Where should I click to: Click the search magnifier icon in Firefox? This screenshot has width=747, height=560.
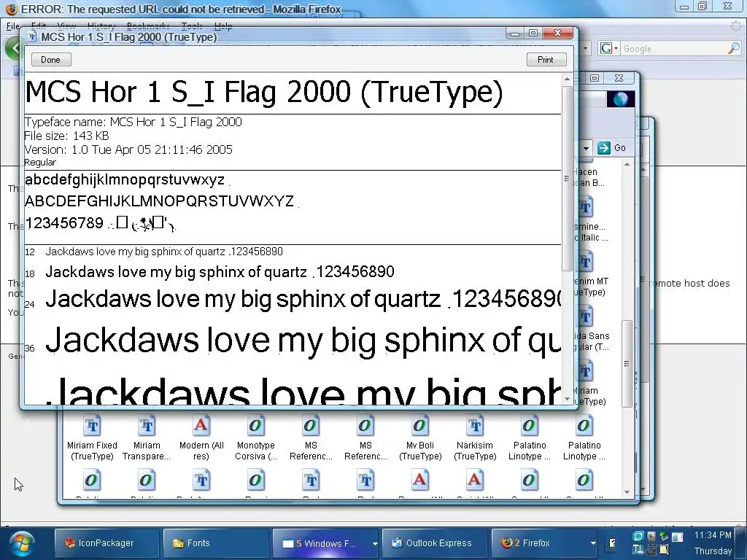(x=734, y=48)
